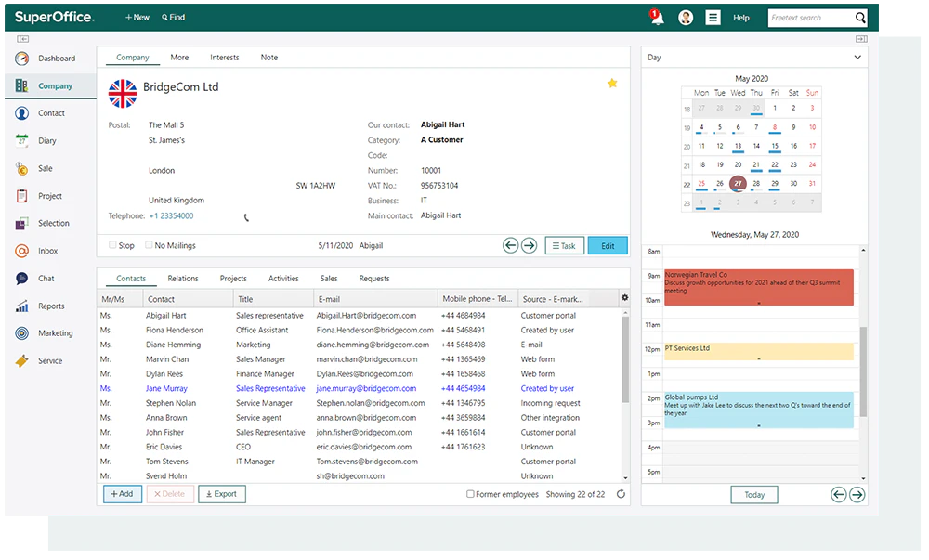Switch to the Requests tab

click(x=374, y=279)
